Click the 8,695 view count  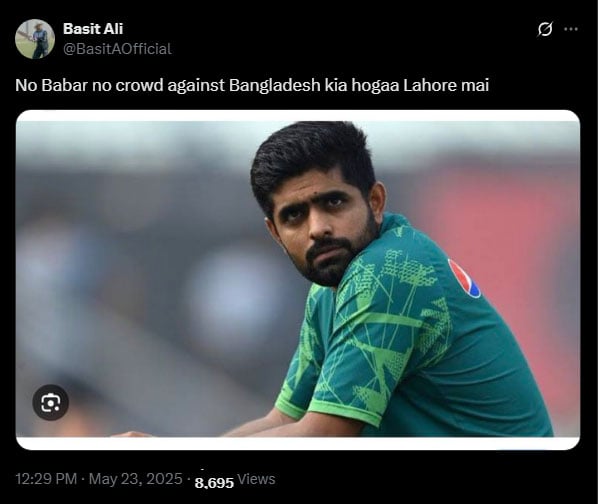coord(214,483)
